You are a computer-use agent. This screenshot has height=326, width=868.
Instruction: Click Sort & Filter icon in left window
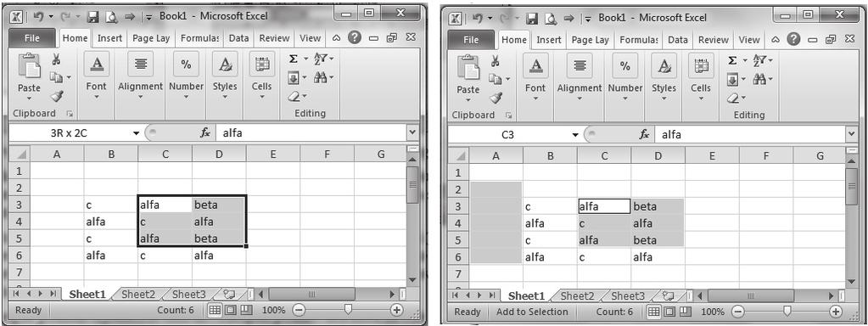(x=321, y=59)
